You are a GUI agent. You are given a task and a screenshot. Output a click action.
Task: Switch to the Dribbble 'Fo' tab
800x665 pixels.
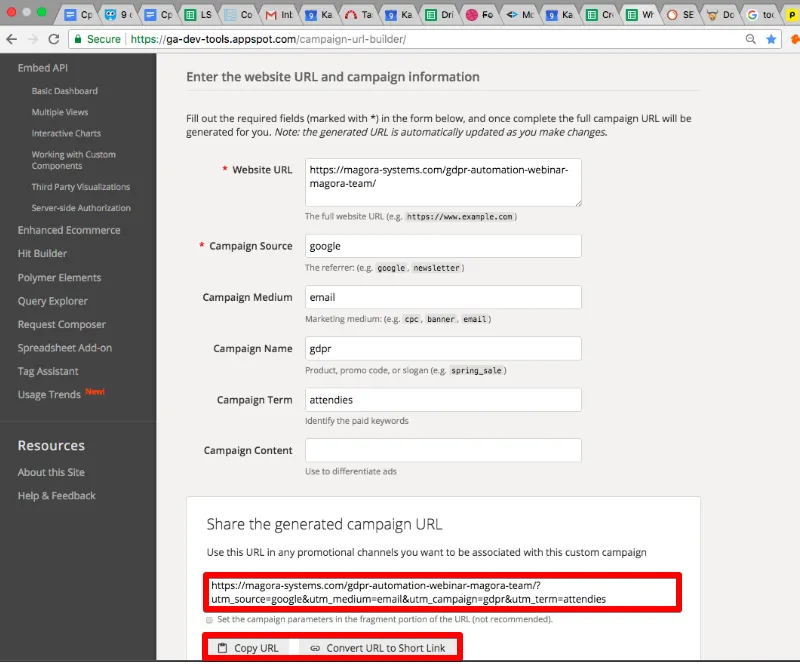coord(480,15)
